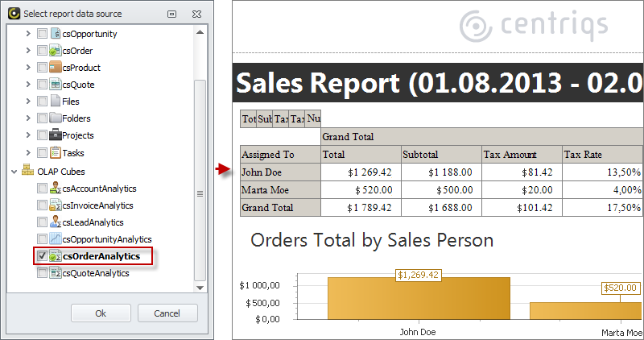Expand the Folders node
Screen dimensions: 644x340
point(28,118)
